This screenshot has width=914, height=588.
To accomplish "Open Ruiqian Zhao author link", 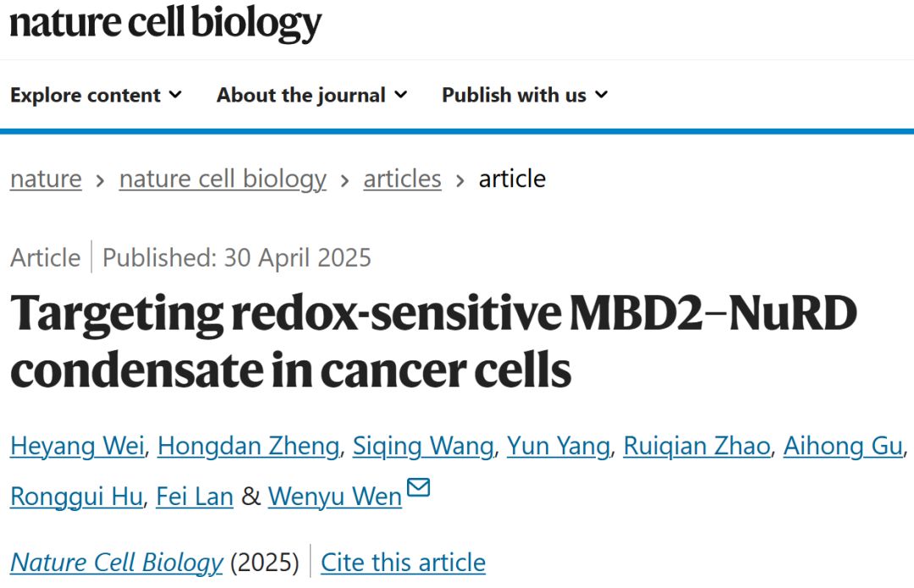I will [x=697, y=447].
